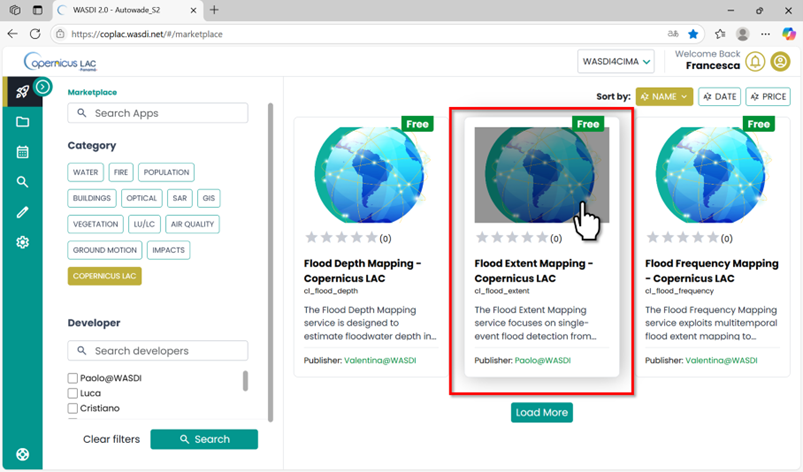The width and height of the screenshot is (803, 472).
Task: Toggle the GROUND MOTION category filter
Action: pos(105,250)
